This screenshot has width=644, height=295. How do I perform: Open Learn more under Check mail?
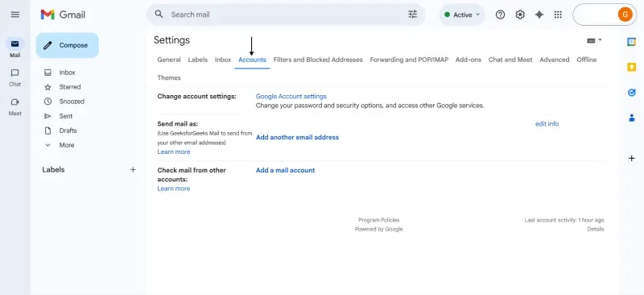click(x=174, y=189)
